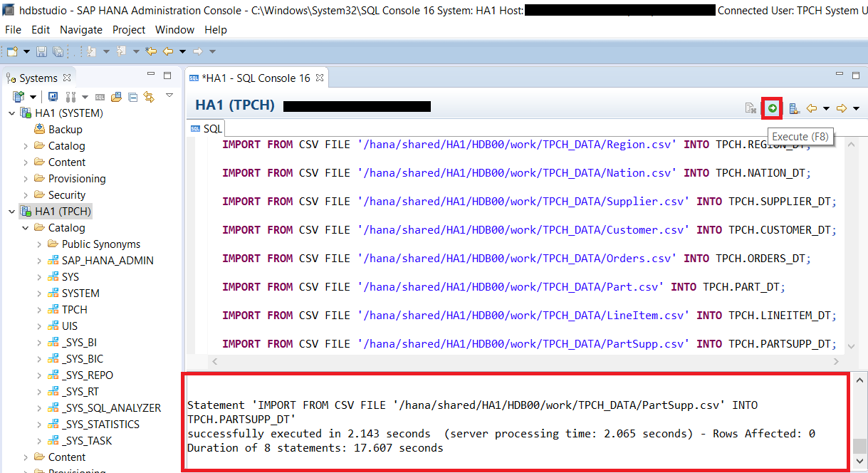Viewport: 868px width, 473px height.
Task: Click the result pane vertical scrollbar
Action: point(859,420)
